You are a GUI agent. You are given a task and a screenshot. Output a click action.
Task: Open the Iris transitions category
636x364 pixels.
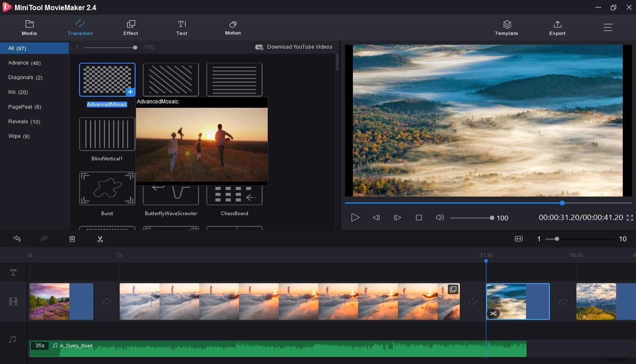click(18, 92)
